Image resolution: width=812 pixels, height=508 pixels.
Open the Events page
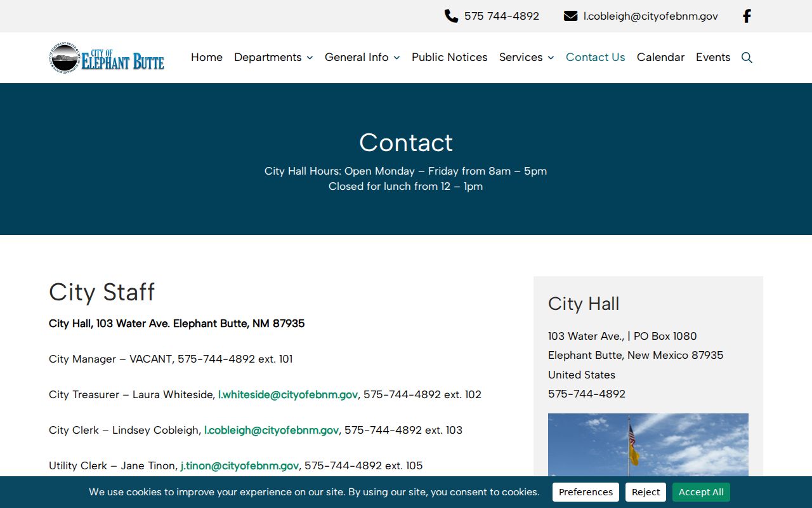click(x=713, y=57)
